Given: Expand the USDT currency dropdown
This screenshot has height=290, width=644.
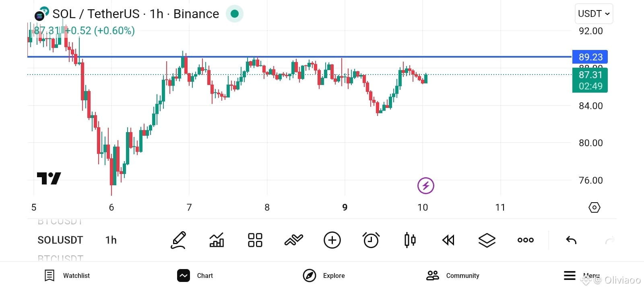Looking at the screenshot, I should tap(594, 14).
